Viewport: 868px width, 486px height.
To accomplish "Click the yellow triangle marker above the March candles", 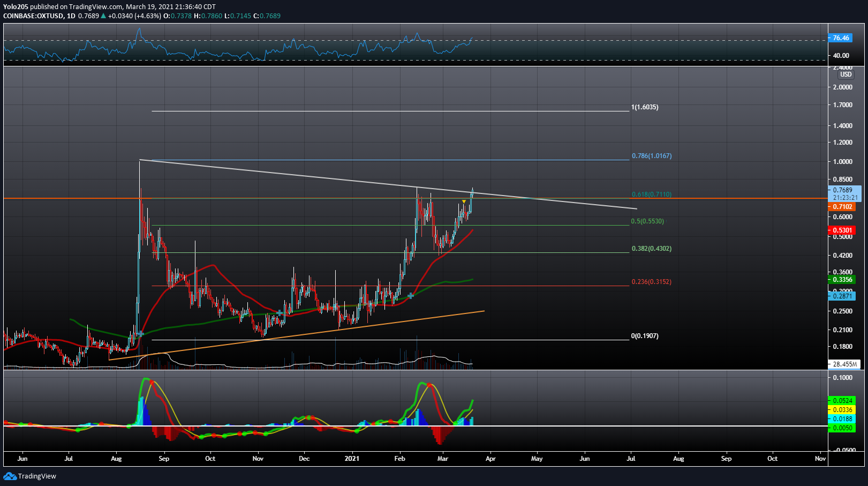I will [x=464, y=201].
